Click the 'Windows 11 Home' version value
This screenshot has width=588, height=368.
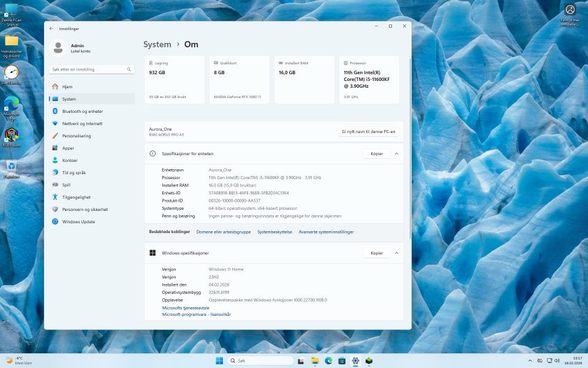(x=226, y=269)
